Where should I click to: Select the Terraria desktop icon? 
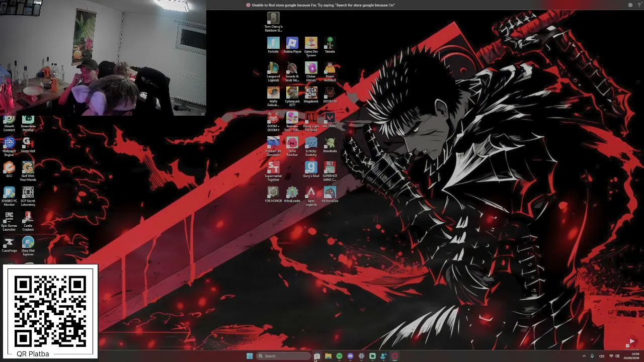point(330,45)
